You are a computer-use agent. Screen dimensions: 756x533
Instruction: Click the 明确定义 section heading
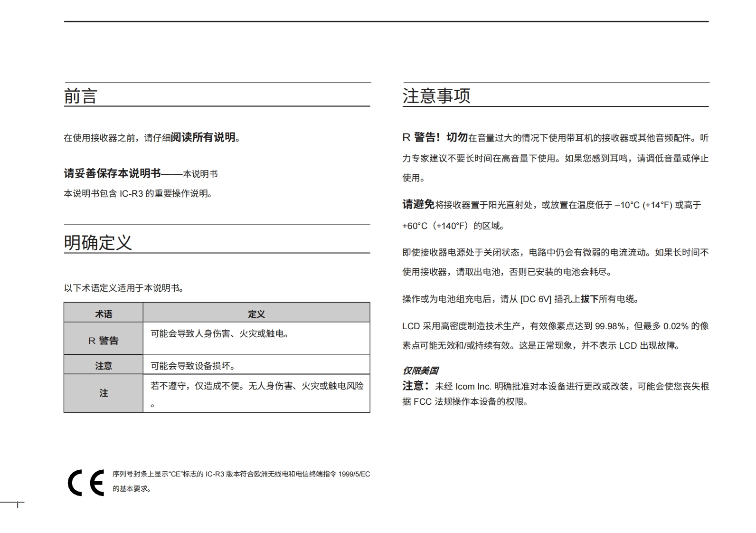98,243
